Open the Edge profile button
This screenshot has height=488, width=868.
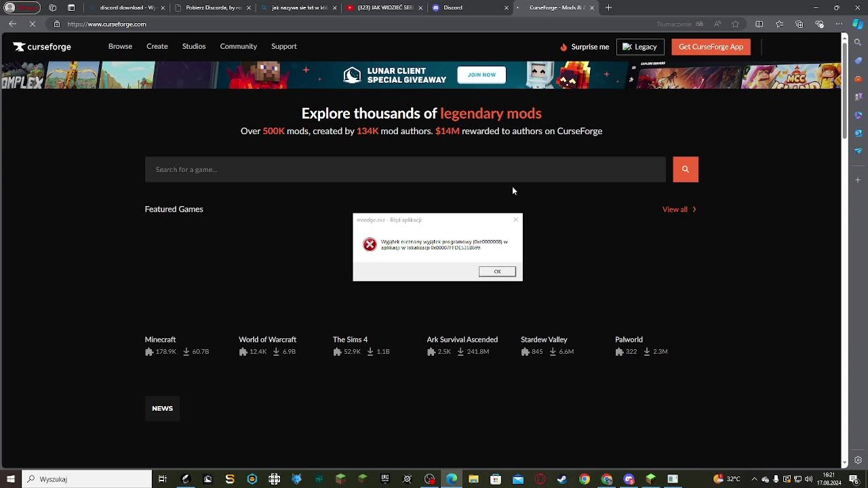tap(20, 7)
